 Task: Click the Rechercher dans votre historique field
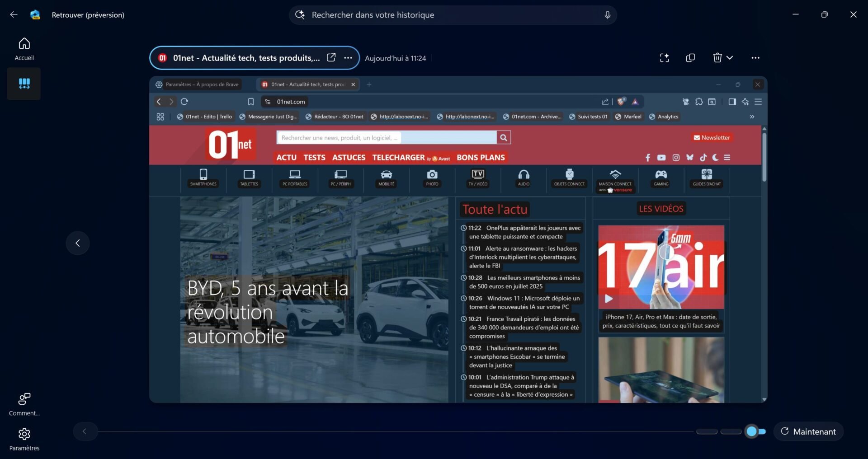click(x=453, y=15)
